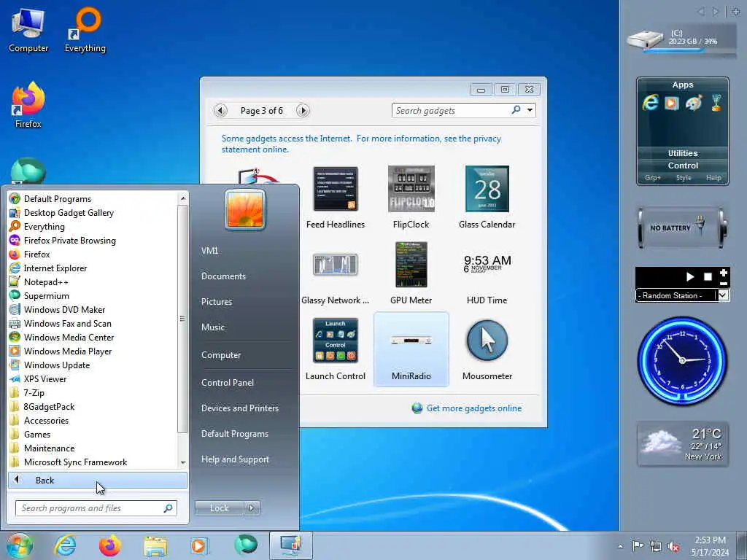The image size is (747, 560).
Task: Click the magnifier in the gadget search box
Action: [x=516, y=110]
